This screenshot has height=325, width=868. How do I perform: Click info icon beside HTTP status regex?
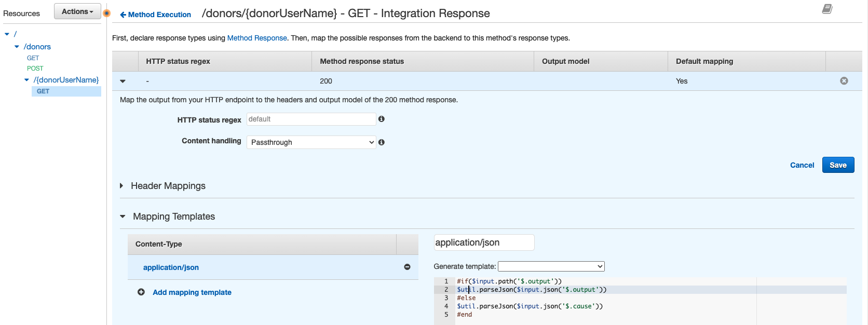point(382,119)
